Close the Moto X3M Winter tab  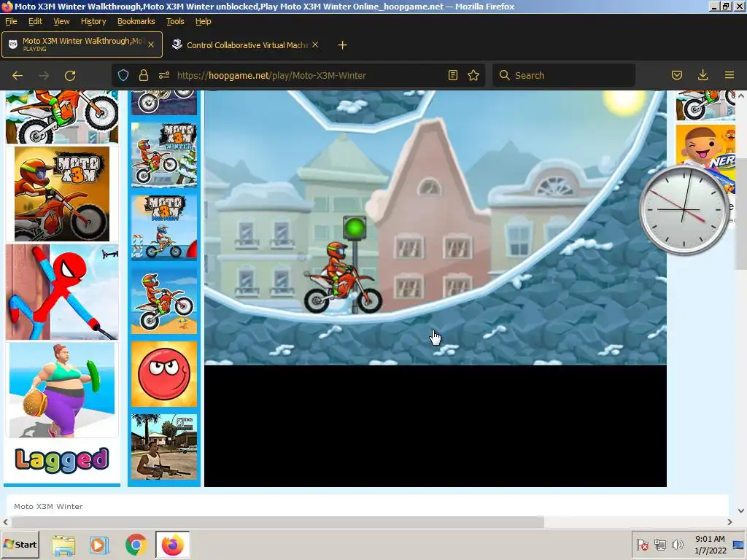[151, 44]
